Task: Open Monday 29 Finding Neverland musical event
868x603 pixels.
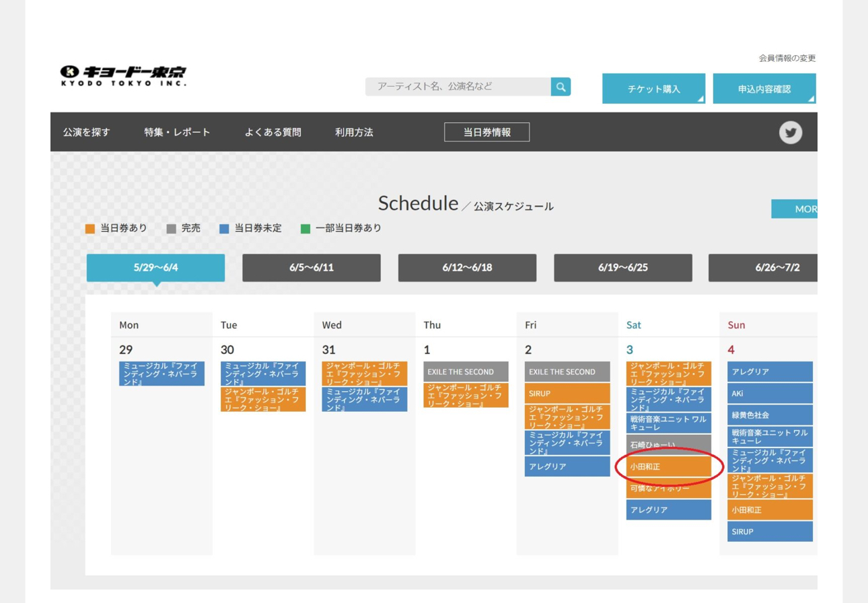Action: coord(161,374)
